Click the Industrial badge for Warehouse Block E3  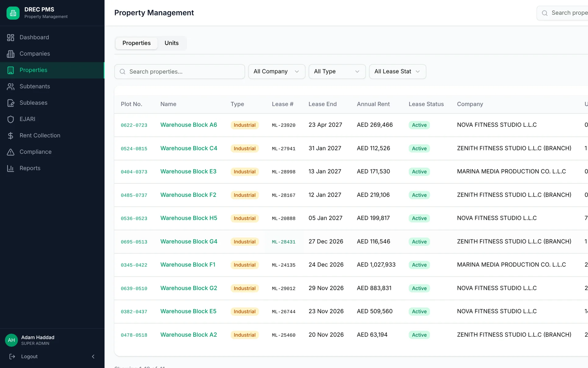244,172
